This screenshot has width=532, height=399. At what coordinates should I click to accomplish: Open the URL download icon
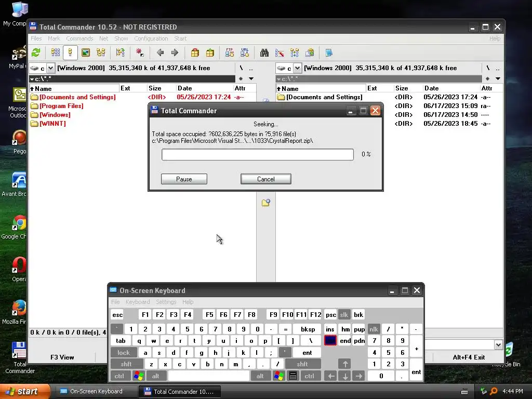click(245, 52)
